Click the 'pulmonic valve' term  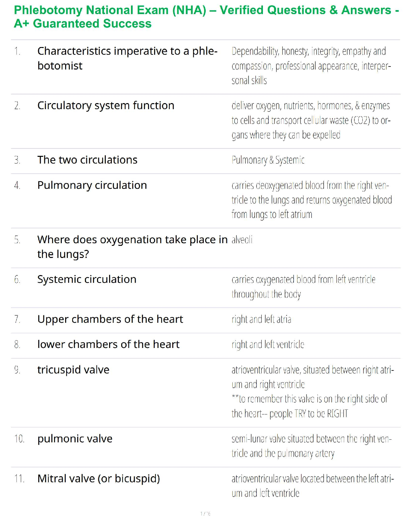coord(75,439)
